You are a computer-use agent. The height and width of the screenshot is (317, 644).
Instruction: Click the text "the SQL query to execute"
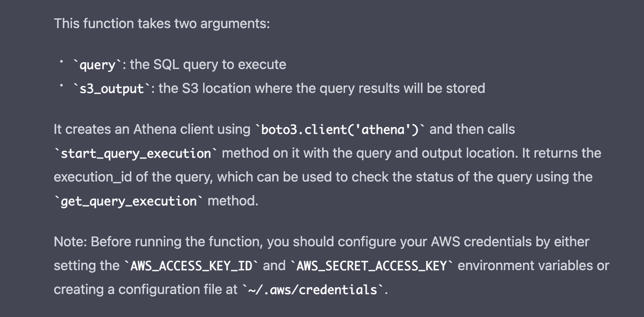point(208,65)
